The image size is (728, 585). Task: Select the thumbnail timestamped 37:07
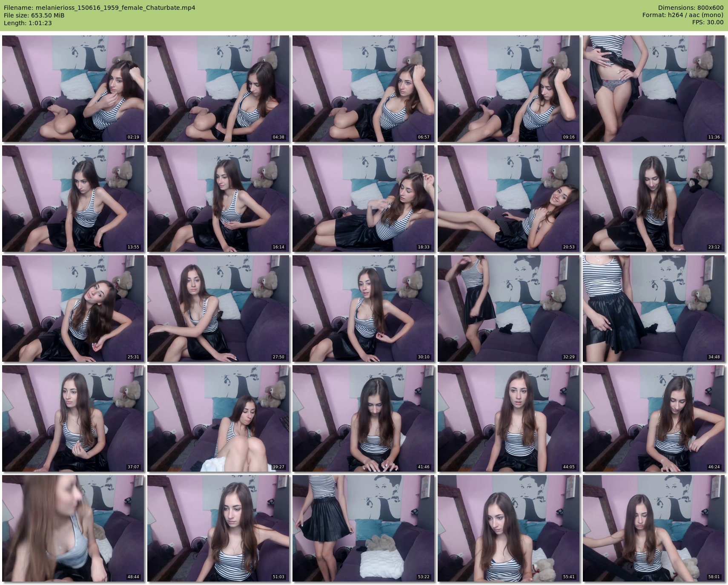click(x=73, y=418)
